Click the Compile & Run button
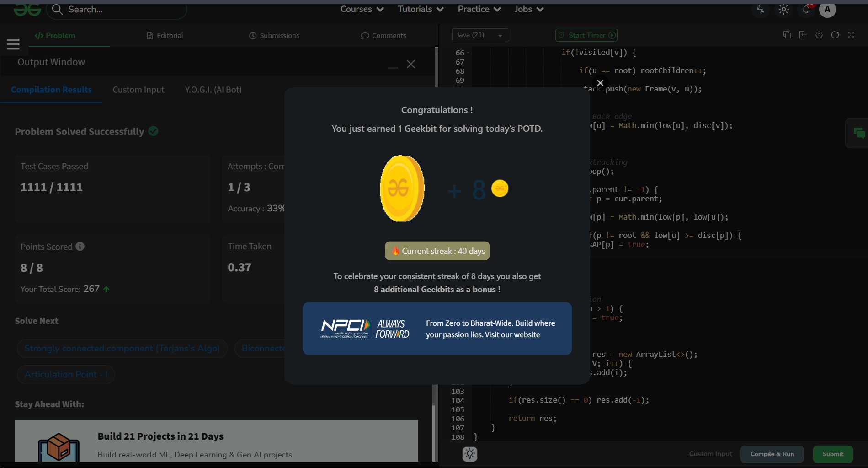This screenshot has width=868, height=468. tap(772, 454)
